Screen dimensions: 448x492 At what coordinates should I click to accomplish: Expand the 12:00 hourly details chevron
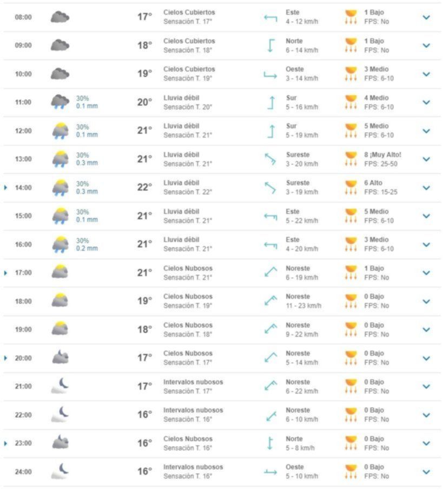click(426, 131)
